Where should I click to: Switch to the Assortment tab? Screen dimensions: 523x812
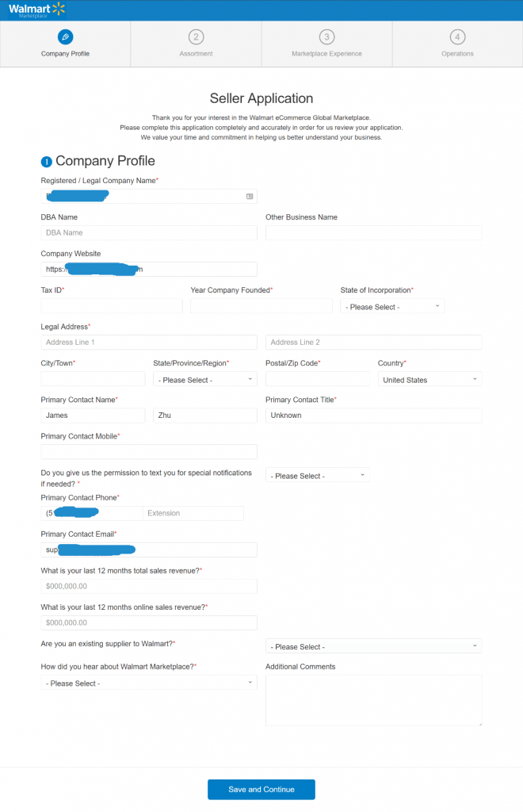pos(196,44)
